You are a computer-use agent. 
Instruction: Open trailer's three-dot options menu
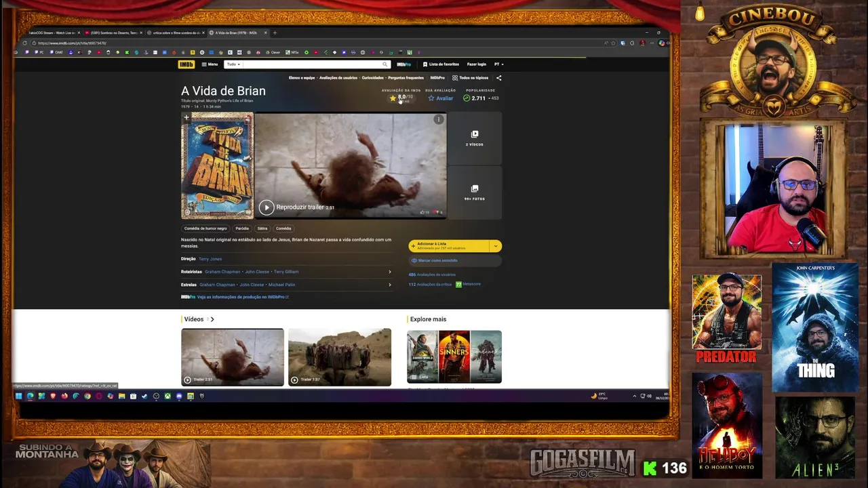pos(438,119)
